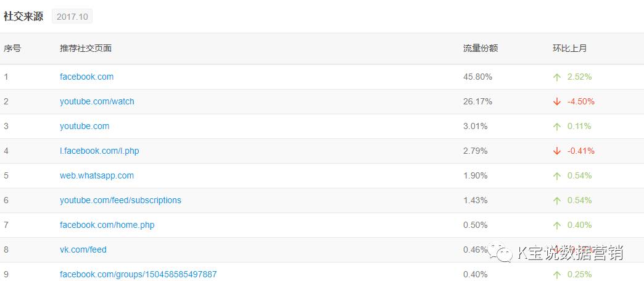Open the facebook.com/groups/150458585497887 link
644x281 pixels.
[138, 274]
